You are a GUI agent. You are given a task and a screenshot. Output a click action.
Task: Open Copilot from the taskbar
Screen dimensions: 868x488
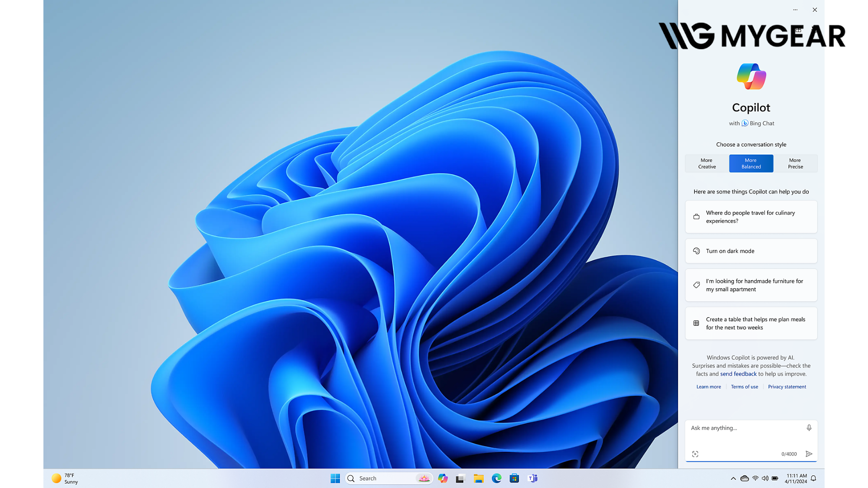pos(443,479)
